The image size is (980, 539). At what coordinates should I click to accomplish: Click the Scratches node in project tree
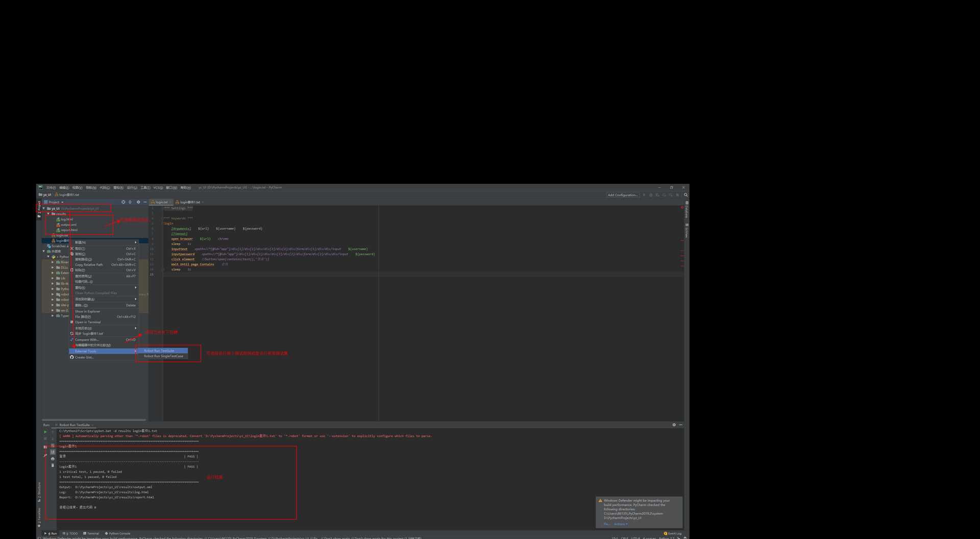coord(58,246)
